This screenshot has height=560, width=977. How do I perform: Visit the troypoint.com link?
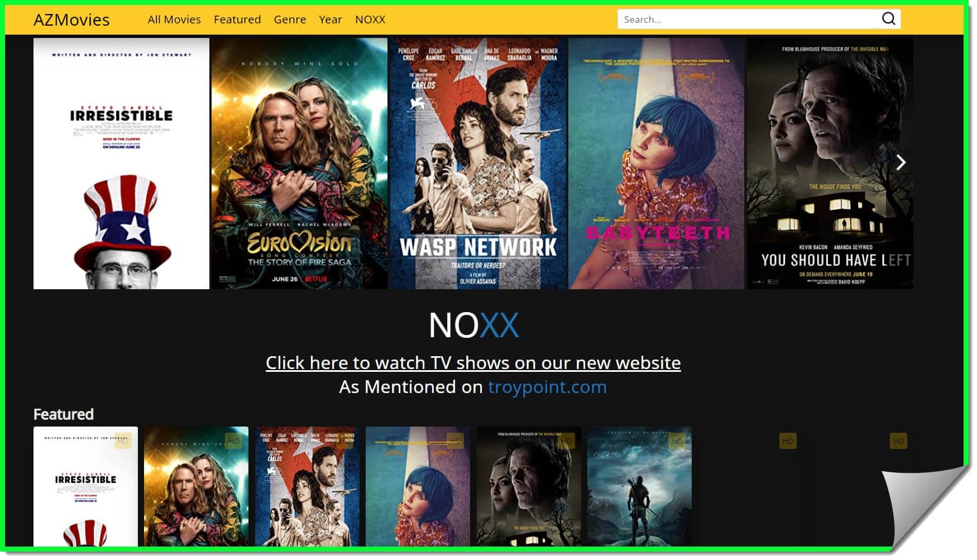pos(547,387)
